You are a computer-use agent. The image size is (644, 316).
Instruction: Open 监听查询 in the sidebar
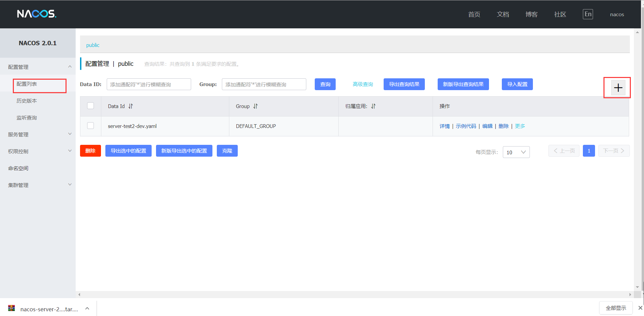coord(27,118)
